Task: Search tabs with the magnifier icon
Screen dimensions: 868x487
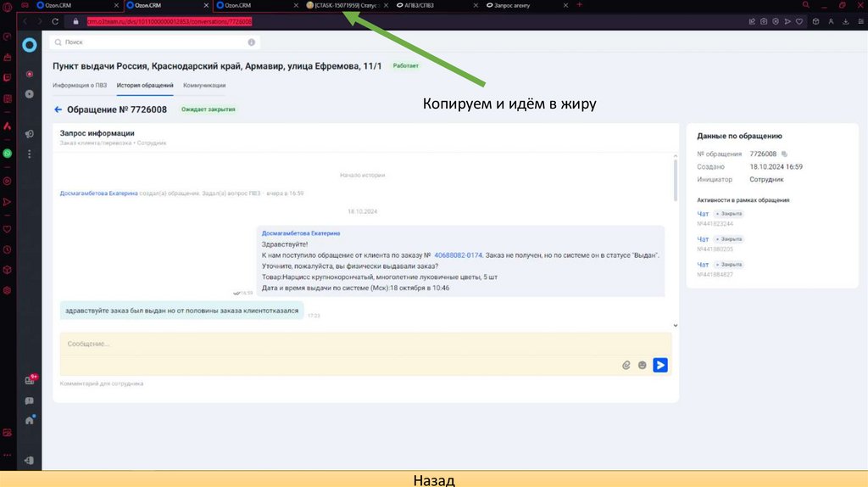Action: pos(806,5)
